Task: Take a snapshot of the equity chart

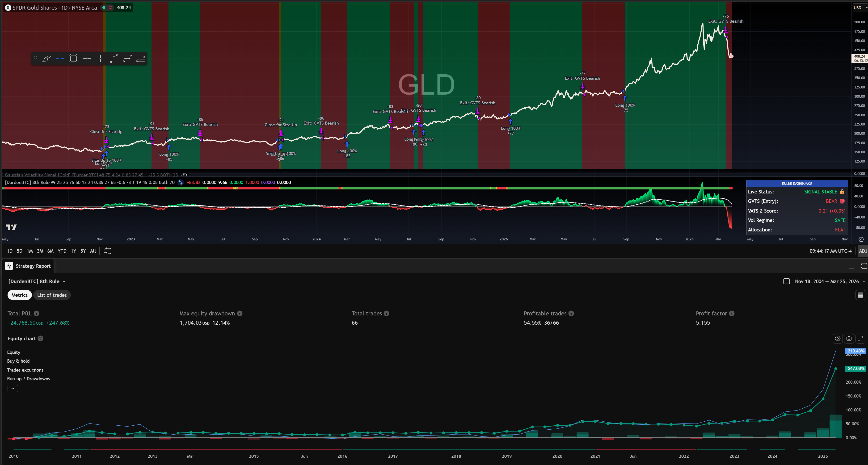Action: pos(849,338)
